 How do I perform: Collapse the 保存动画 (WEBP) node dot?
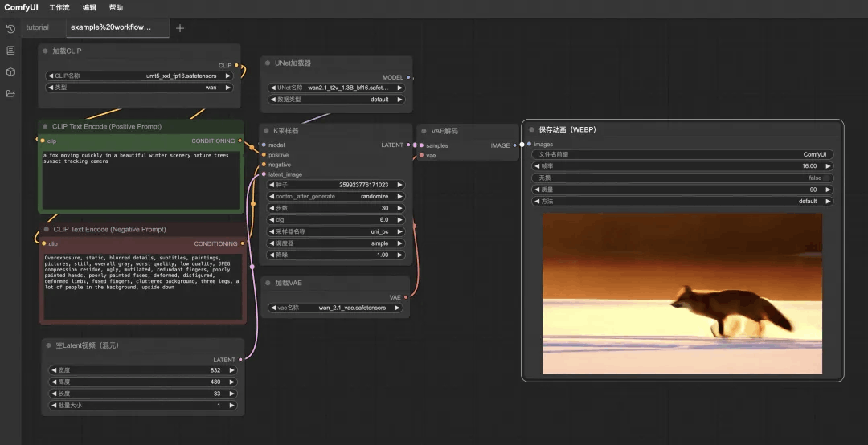pyautogui.click(x=531, y=129)
